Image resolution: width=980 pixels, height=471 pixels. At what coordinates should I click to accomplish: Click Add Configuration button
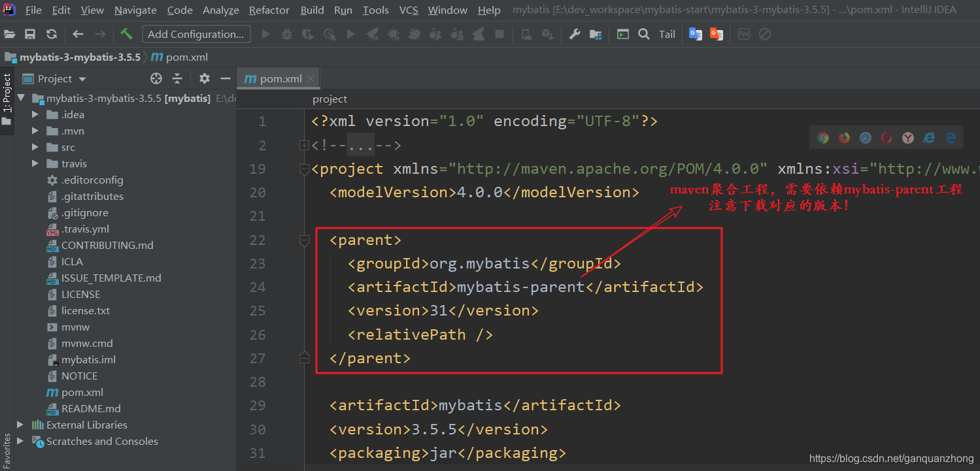pyautogui.click(x=196, y=34)
